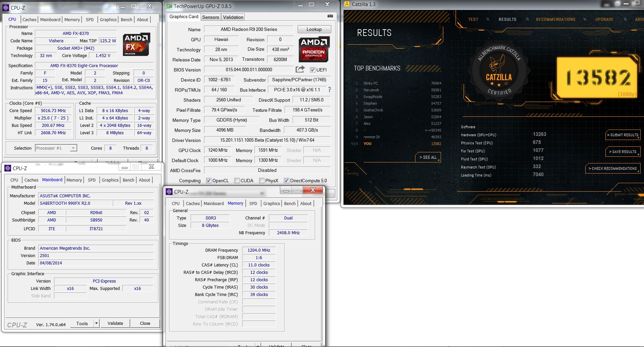This screenshot has height=347, width=644.
Task: Click the SABERTOOTH 990FX R2.0 model value
Action: tap(75, 203)
